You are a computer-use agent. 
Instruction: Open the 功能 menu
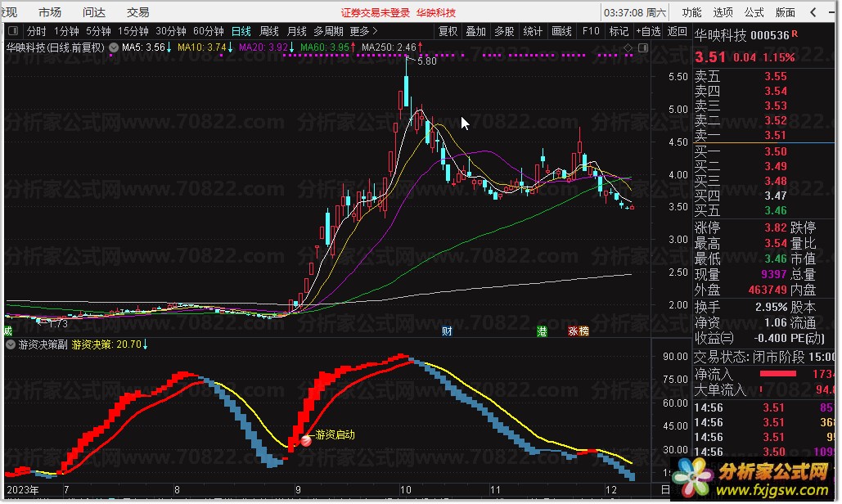(691, 11)
